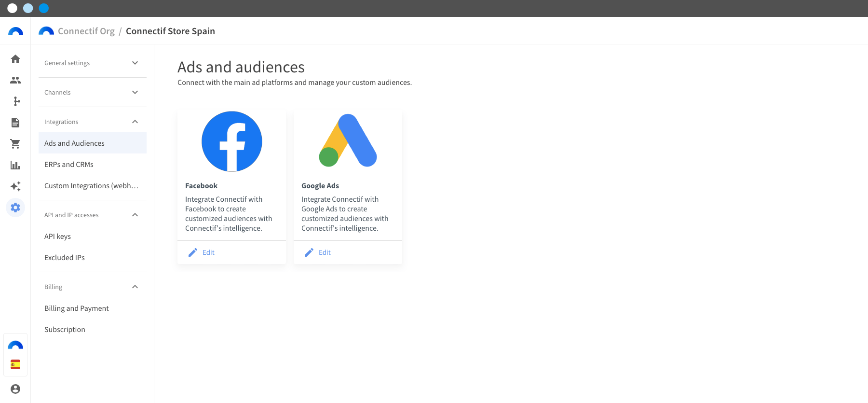Collapse the Billing section chevron
Viewport: 868px width, 403px height.
click(x=135, y=287)
